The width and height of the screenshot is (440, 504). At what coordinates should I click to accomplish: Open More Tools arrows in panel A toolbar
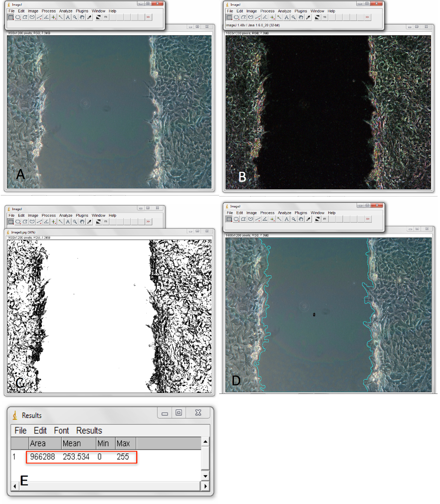click(148, 17)
